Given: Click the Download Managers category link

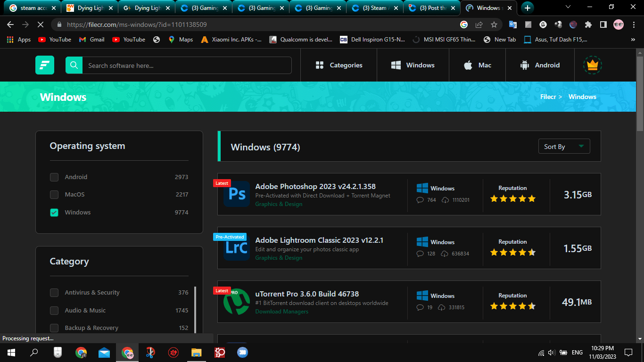Looking at the screenshot, I should [282, 312].
